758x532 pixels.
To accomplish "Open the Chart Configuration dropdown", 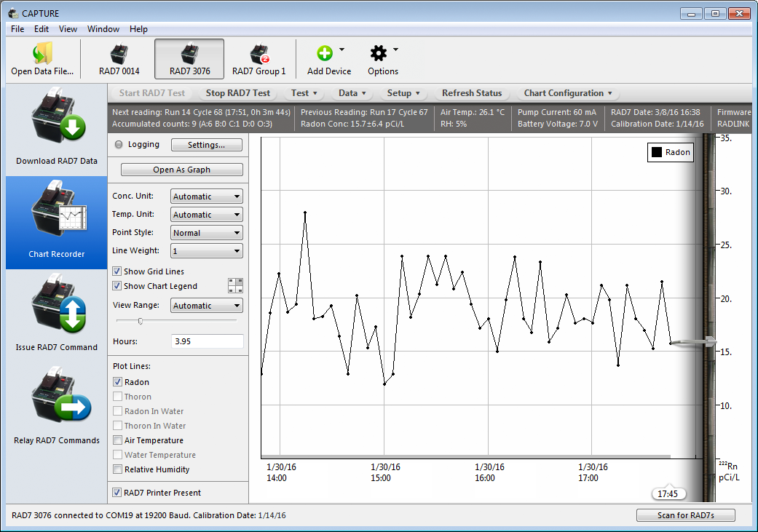I will [568, 92].
